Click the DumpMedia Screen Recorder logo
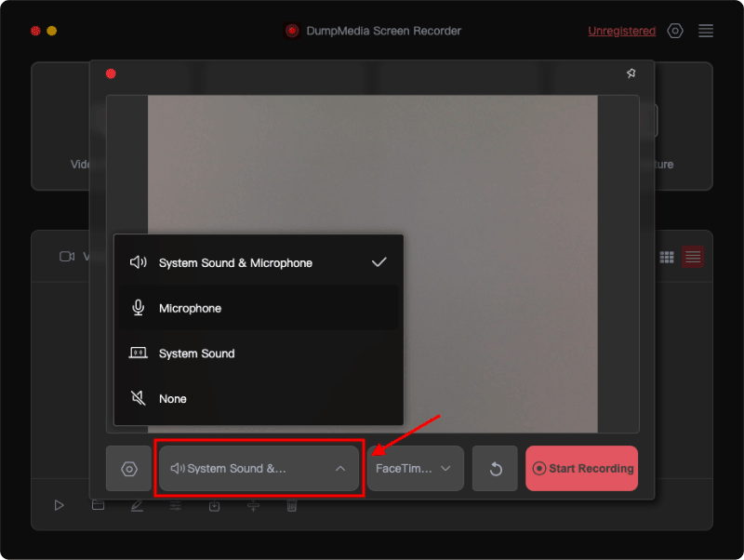The width and height of the screenshot is (744, 560). click(x=292, y=31)
